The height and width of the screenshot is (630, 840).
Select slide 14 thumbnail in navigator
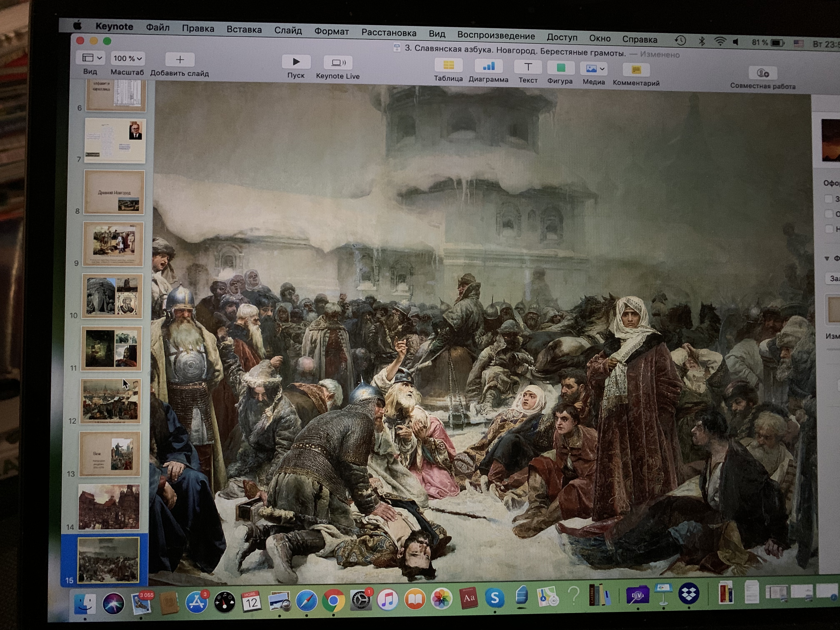pyautogui.click(x=109, y=507)
